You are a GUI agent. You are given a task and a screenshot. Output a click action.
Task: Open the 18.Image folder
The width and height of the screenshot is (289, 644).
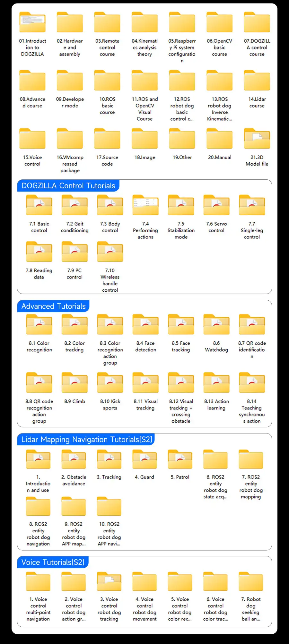click(144, 139)
